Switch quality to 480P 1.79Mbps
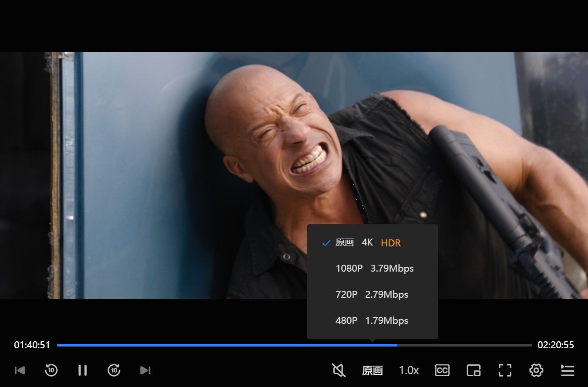Viewport: 588px width, 387px height. [x=373, y=321]
